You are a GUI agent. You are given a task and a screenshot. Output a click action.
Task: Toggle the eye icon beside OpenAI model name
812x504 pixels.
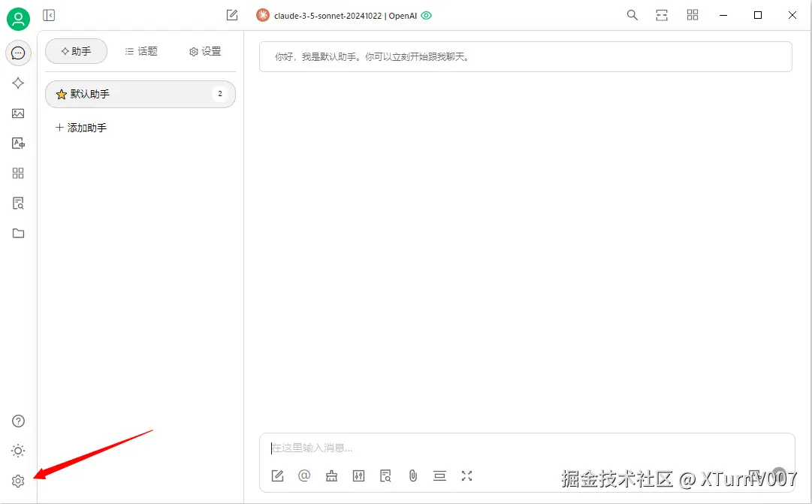pos(426,15)
